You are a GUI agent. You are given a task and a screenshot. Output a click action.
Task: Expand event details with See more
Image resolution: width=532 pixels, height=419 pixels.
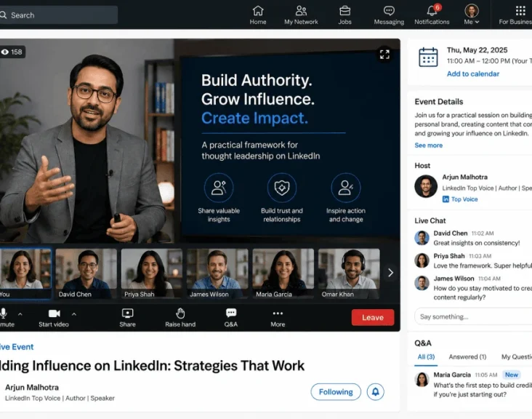[x=429, y=145]
